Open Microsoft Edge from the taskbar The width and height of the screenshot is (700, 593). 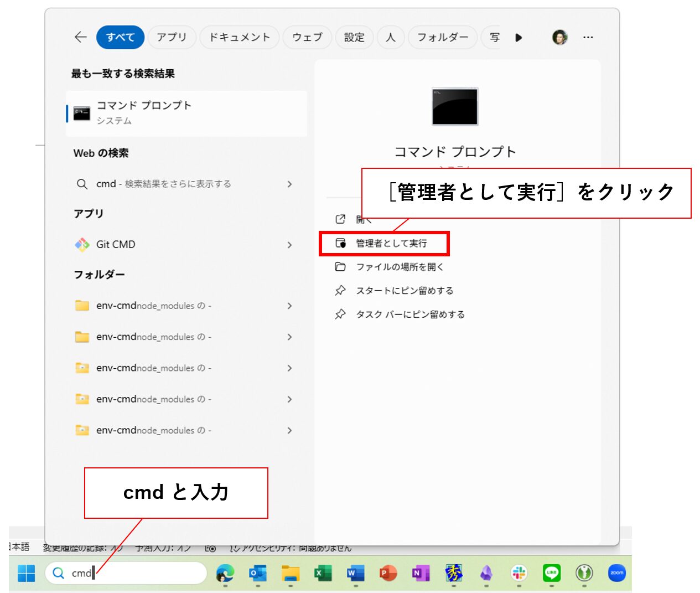click(225, 573)
